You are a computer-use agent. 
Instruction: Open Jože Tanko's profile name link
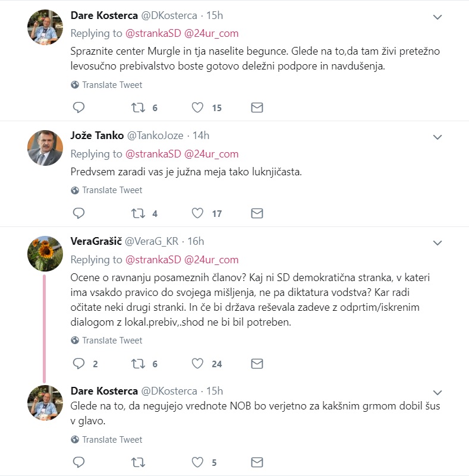tap(97, 135)
